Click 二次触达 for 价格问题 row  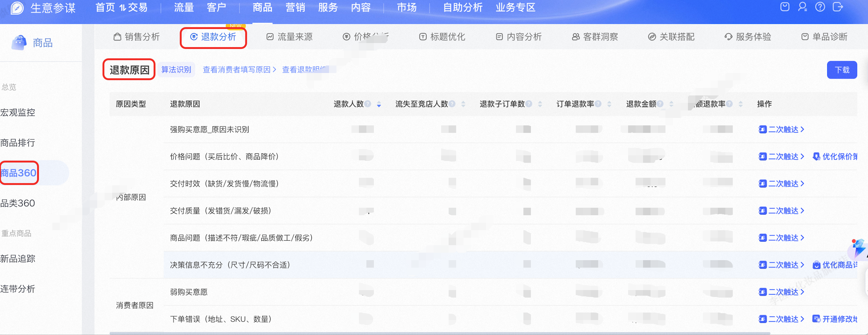[781, 157]
